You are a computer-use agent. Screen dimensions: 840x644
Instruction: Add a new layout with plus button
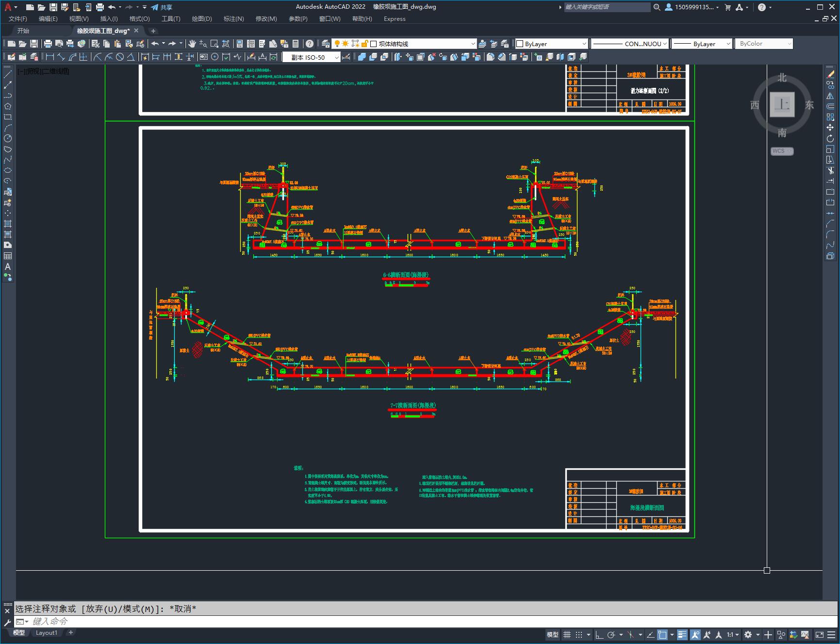71,632
